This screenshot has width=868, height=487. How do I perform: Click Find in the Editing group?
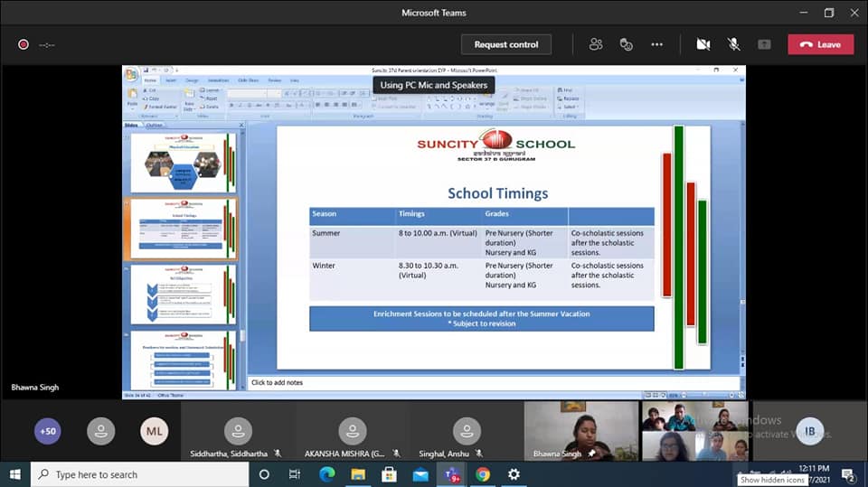pyautogui.click(x=565, y=90)
